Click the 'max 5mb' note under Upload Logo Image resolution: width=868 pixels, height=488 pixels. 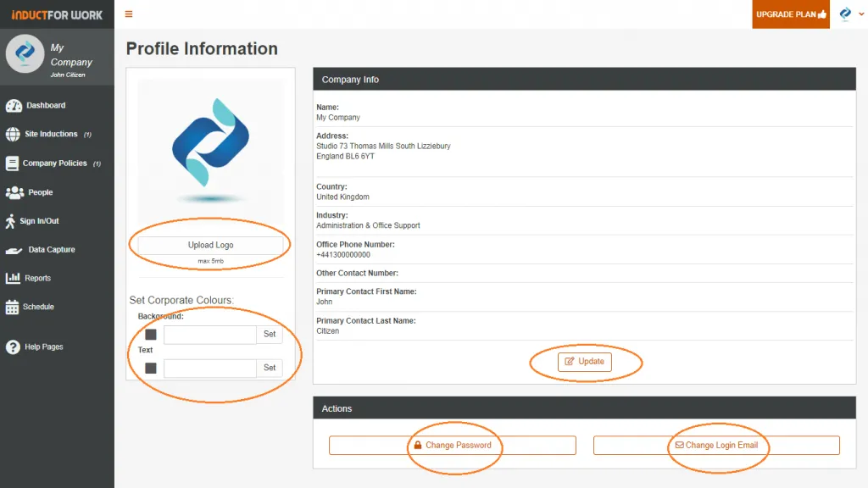coord(210,261)
